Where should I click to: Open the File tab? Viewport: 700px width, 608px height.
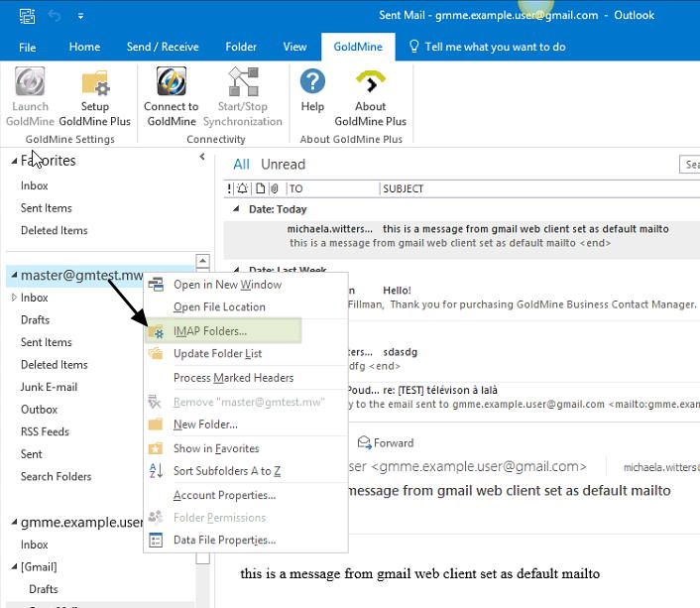28,47
